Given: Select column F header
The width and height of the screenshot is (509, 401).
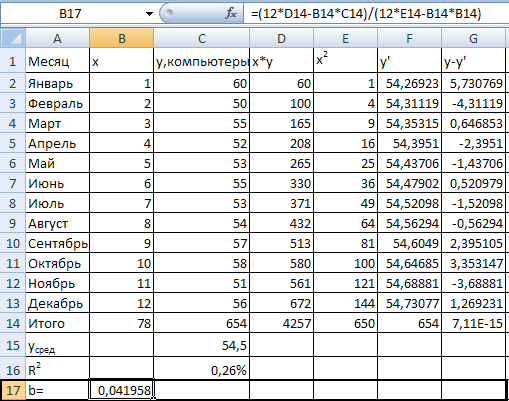Looking at the screenshot, I should [409, 38].
